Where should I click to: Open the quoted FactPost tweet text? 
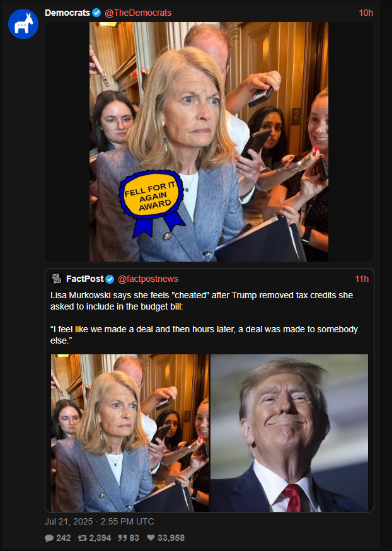[x=204, y=318]
